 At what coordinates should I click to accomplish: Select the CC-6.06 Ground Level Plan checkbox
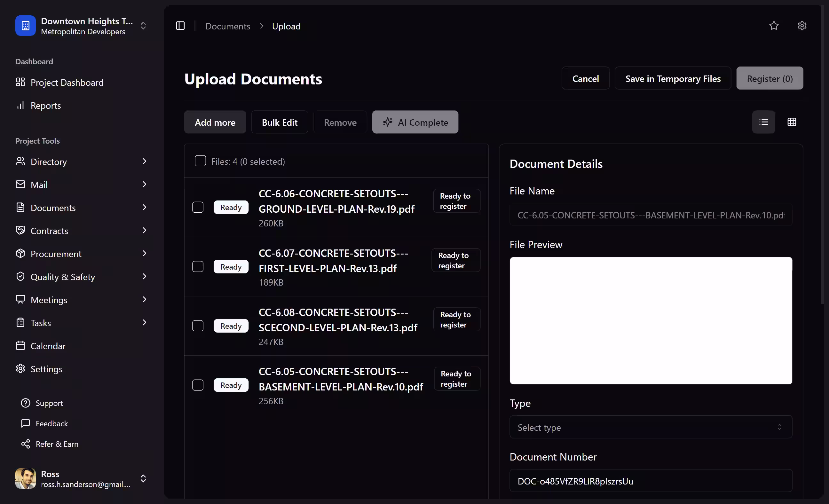pos(198,207)
